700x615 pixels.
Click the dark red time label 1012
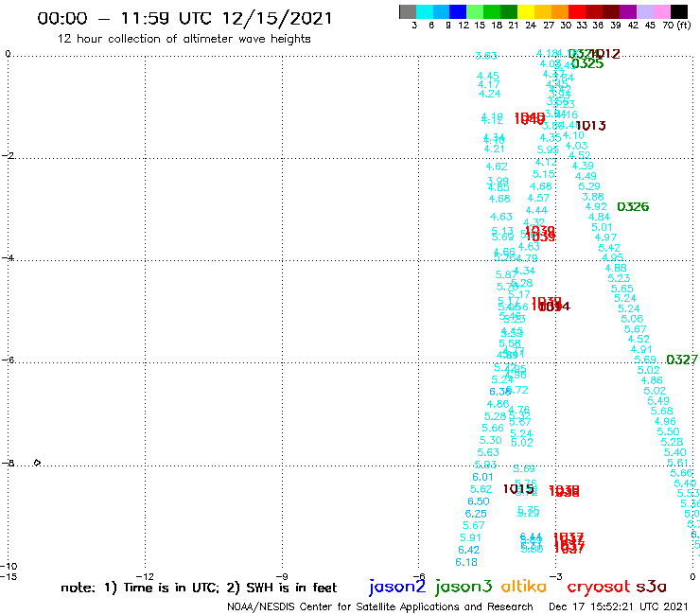[x=605, y=54]
